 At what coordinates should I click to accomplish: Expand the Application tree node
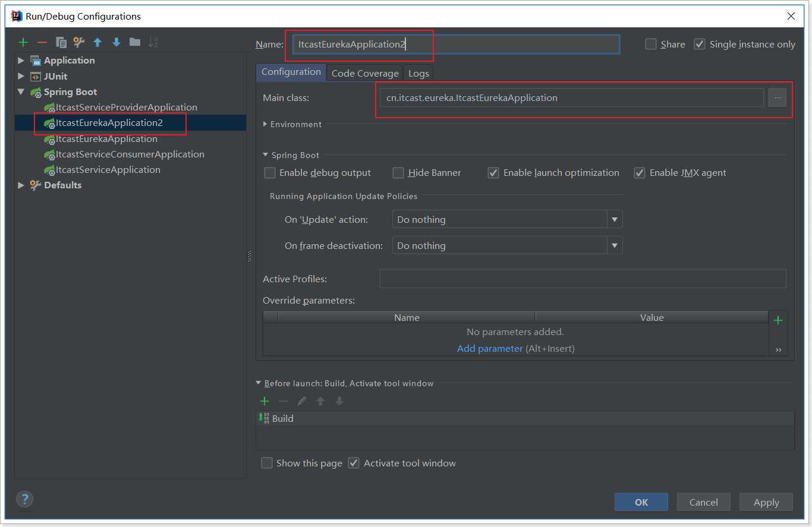coord(21,61)
